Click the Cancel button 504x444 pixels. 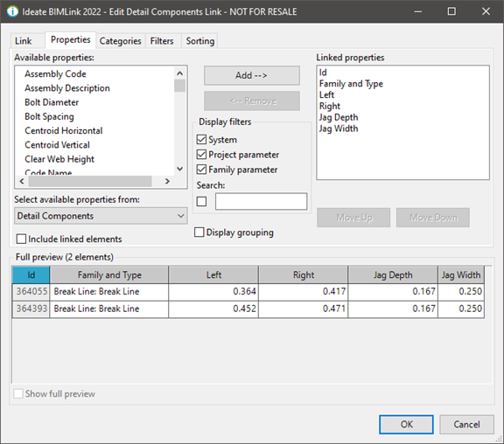(x=466, y=425)
